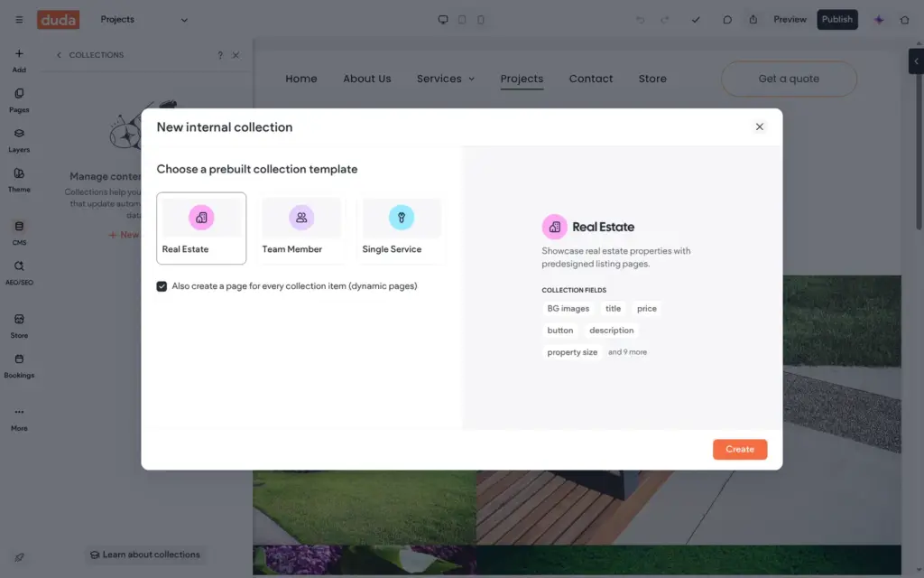Select the Single Service collection template
Screen dimensions: 924x578
[402, 228]
